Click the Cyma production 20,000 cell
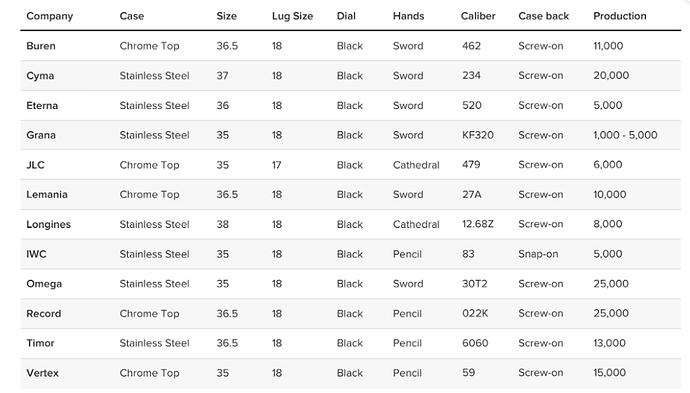 (x=611, y=76)
